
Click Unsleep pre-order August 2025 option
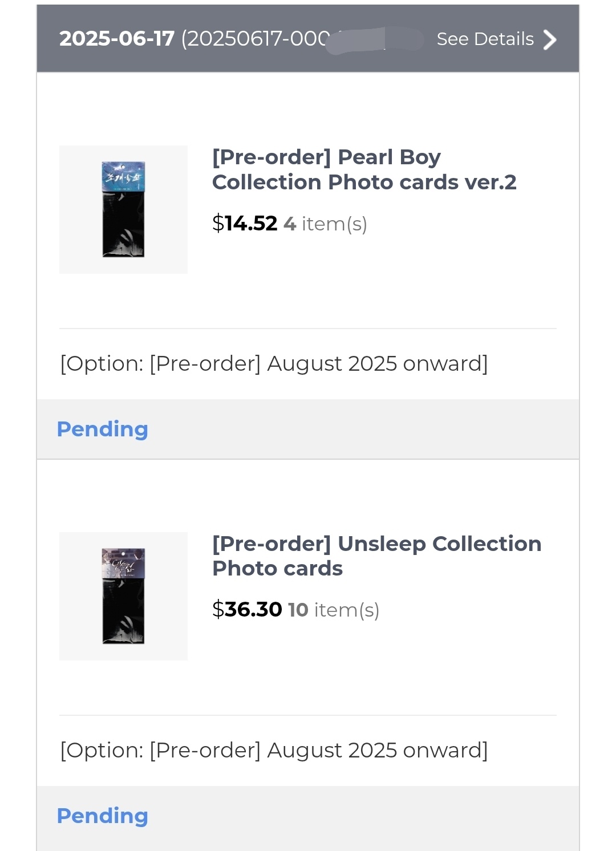(274, 750)
